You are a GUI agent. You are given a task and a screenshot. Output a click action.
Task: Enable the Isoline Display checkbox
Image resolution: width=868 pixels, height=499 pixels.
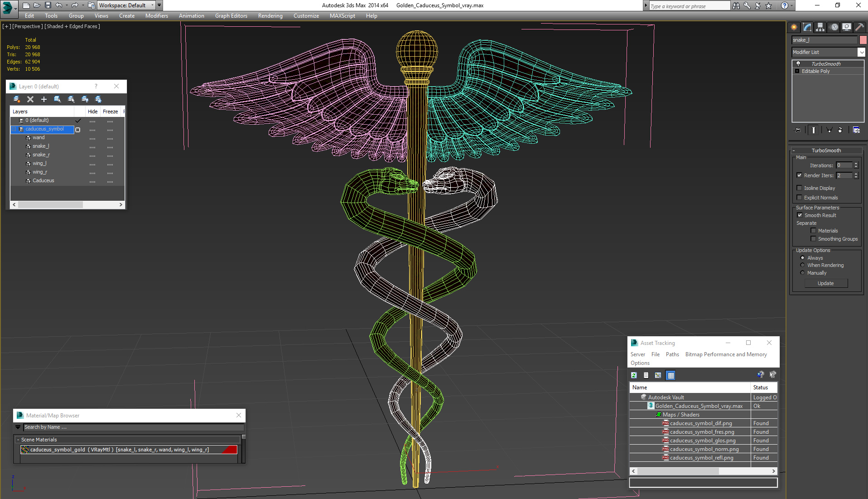[x=800, y=188]
